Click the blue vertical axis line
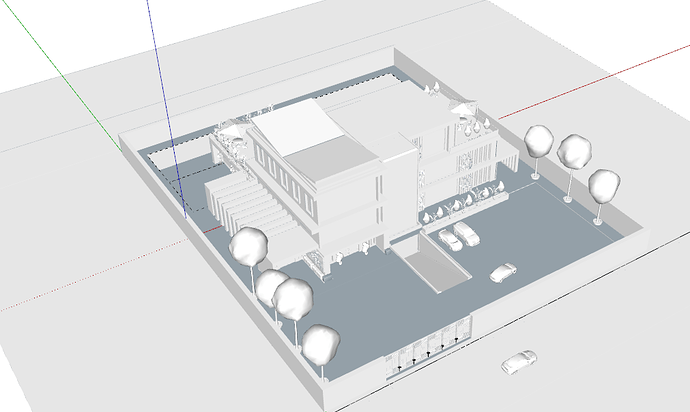The width and height of the screenshot is (690, 412). point(166,108)
